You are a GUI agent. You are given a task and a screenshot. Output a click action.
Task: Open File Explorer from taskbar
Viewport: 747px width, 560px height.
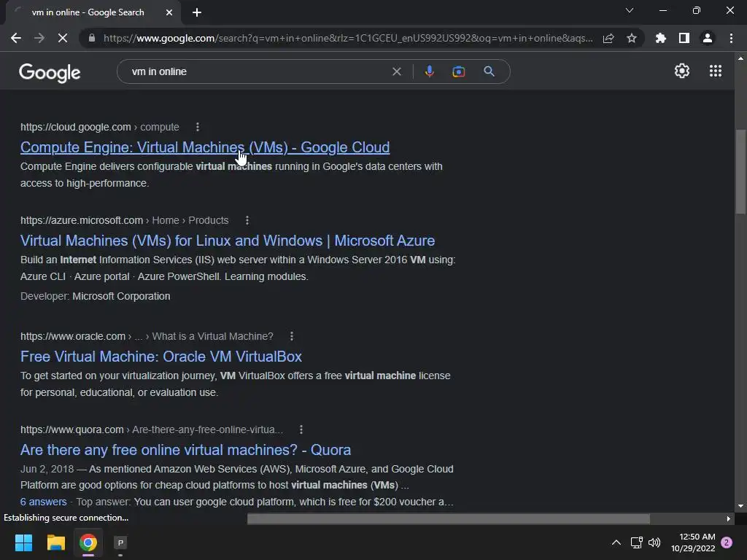coord(55,542)
